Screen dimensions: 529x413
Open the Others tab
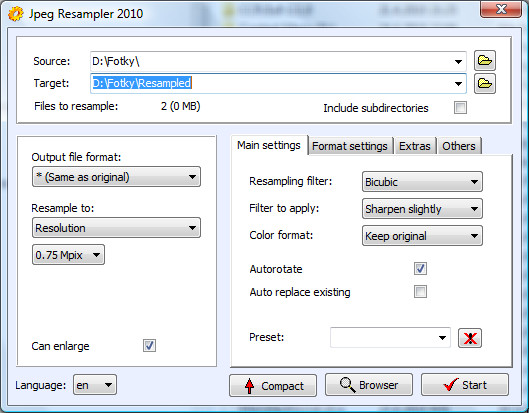click(459, 146)
